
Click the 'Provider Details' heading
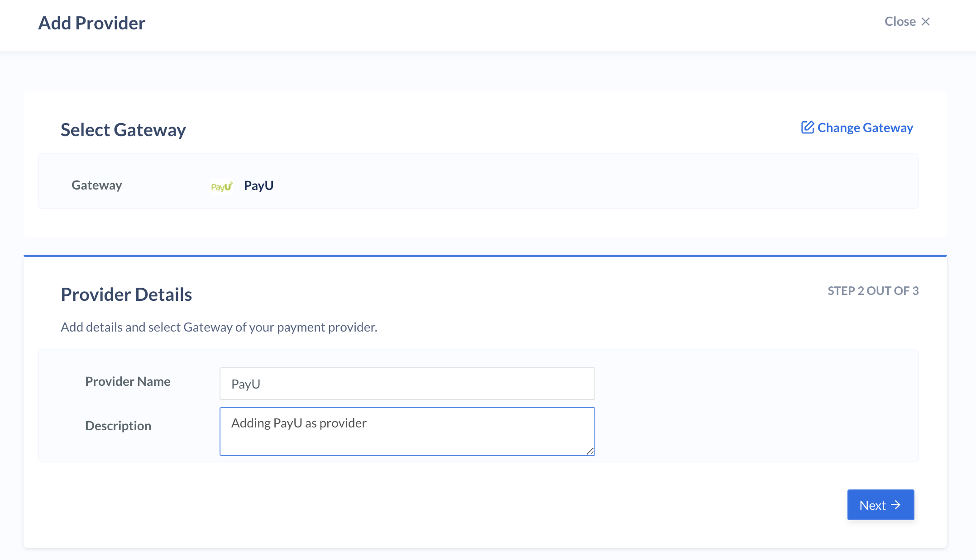click(x=126, y=294)
